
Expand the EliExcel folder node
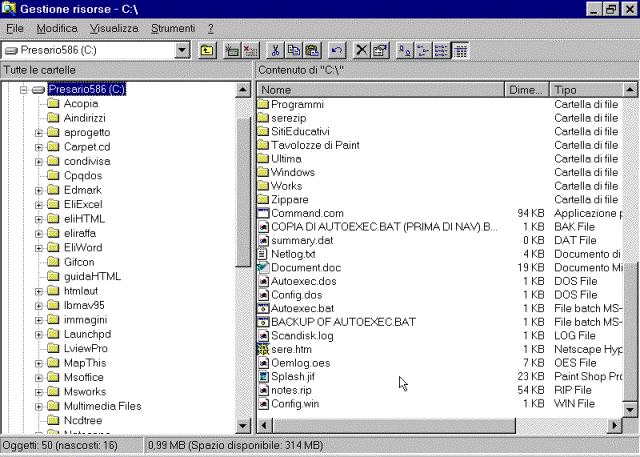(38, 205)
